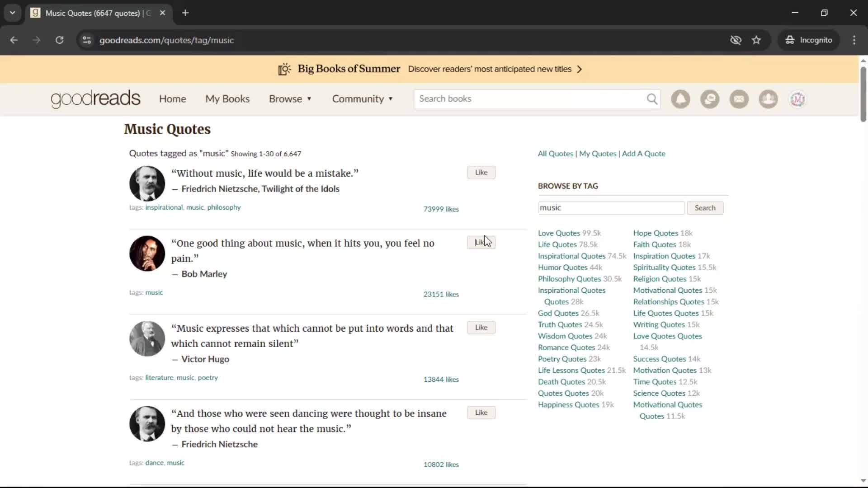Open the friends icon in header
Image resolution: width=868 pixels, height=488 pixels.
[x=768, y=99]
